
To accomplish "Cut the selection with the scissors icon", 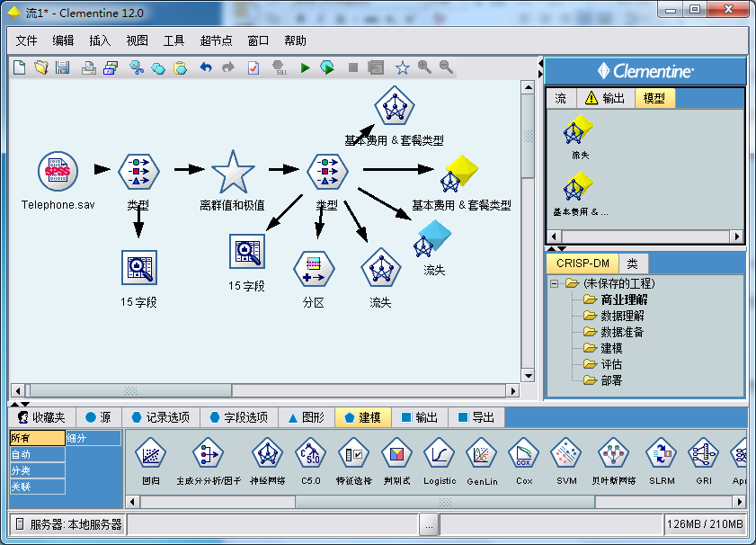I will coord(137,67).
